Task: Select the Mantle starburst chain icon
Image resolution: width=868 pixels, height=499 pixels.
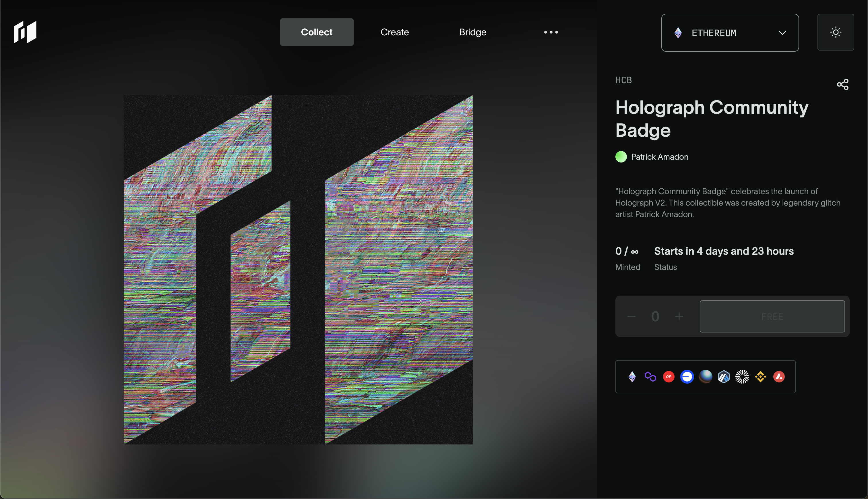Action: pos(742,377)
